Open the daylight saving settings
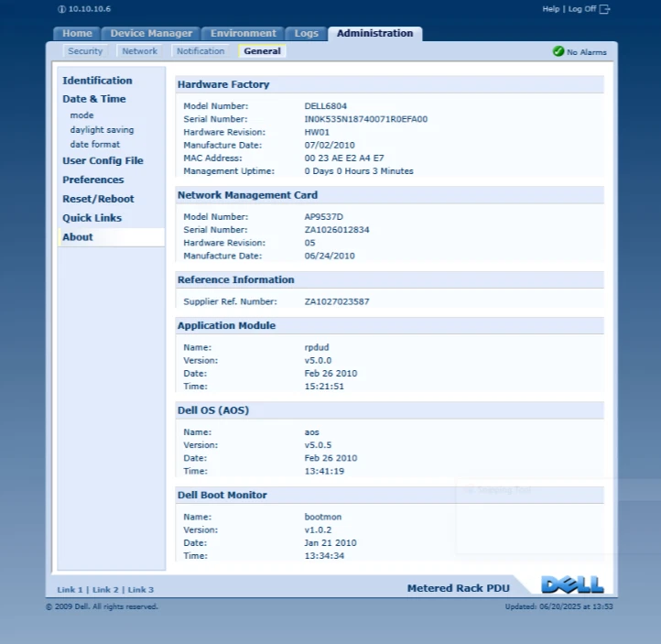The image size is (661, 644). coord(102,130)
